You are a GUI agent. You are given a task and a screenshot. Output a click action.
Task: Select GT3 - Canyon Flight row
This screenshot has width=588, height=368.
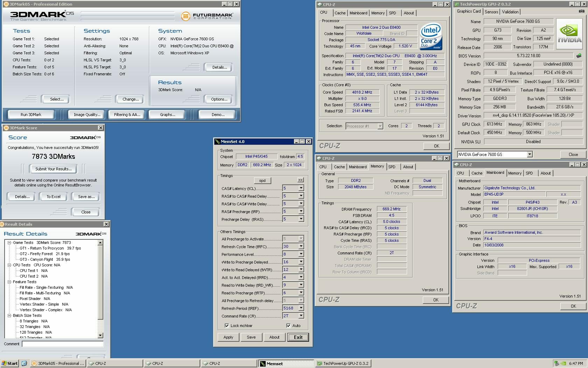(x=45, y=259)
